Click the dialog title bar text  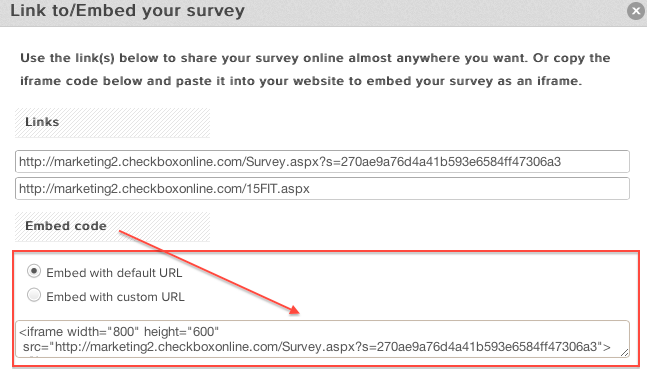coord(128,11)
